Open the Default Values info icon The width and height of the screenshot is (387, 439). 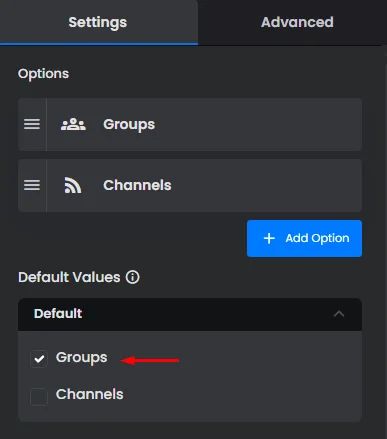tap(132, 277)
